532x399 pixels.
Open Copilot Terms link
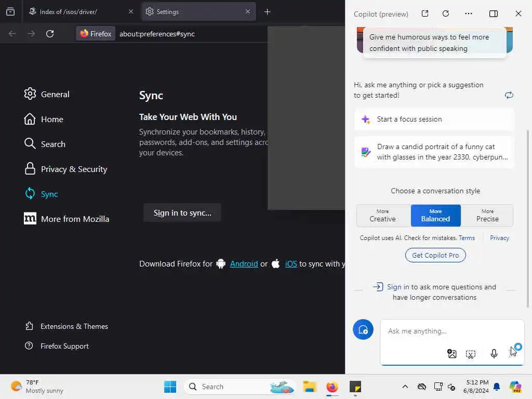tap(467, 238)
